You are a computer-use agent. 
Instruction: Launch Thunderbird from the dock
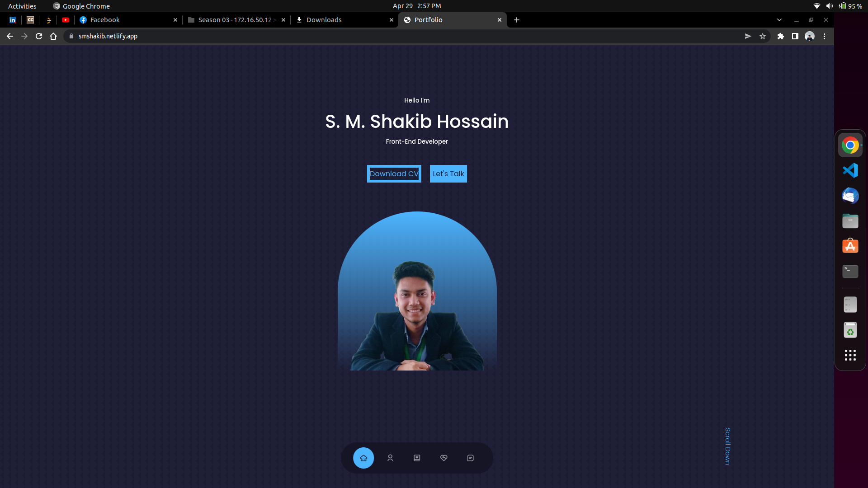click(x=850, y=196)
